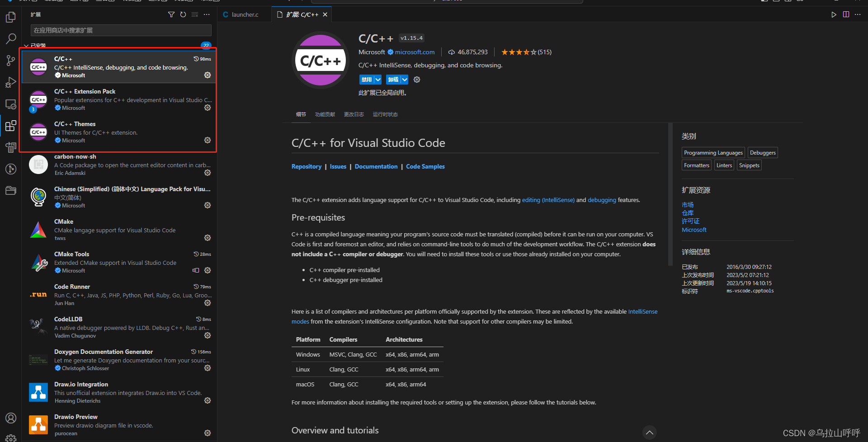Image resolution: width=868 pixels, height=442 pixels.
Task: Open the microsoft.com publisher link
Action: point(415,52)
